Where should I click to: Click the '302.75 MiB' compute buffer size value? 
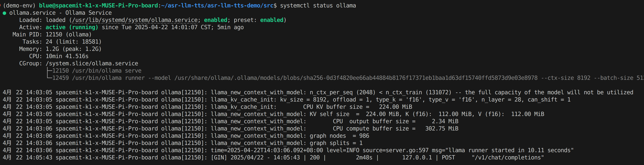(442, 129)
